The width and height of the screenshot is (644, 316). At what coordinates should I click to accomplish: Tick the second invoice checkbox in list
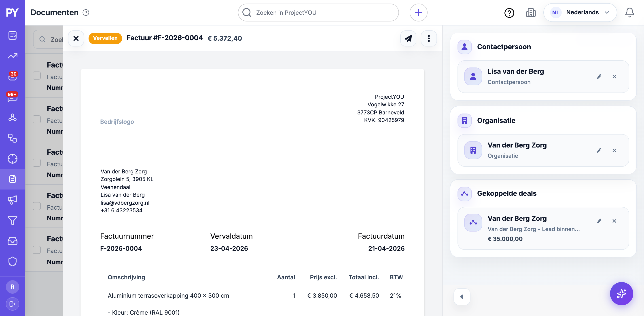[37, 119]
